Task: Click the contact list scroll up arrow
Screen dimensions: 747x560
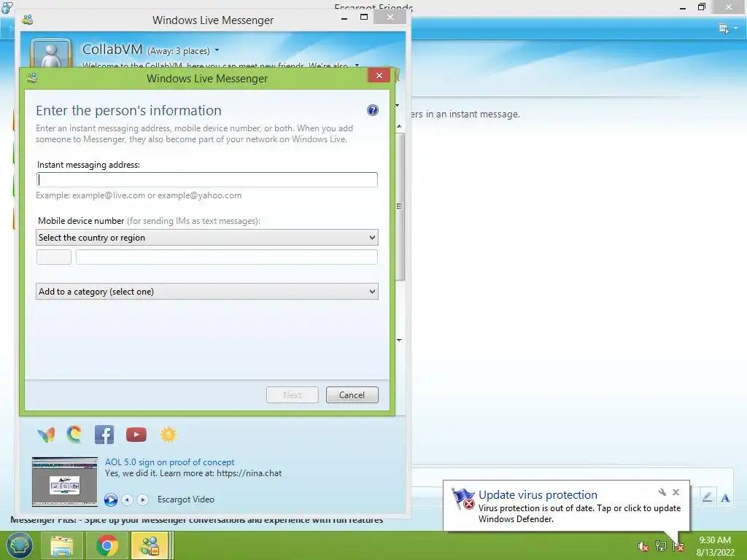Action: 399,127
